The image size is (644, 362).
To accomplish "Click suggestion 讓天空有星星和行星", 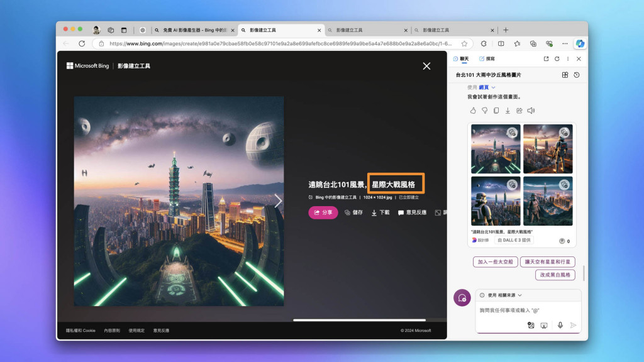I will tap(548, 262).
